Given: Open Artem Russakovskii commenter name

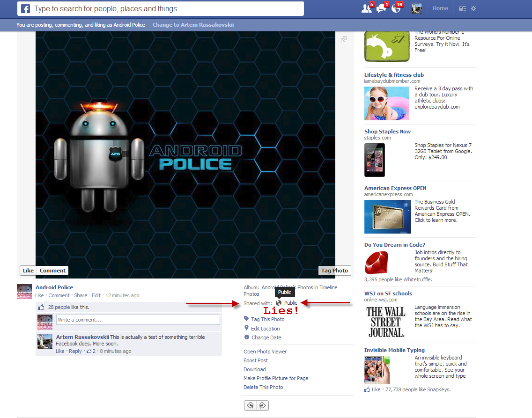Looking at the screenshot, I should (82, 337).
